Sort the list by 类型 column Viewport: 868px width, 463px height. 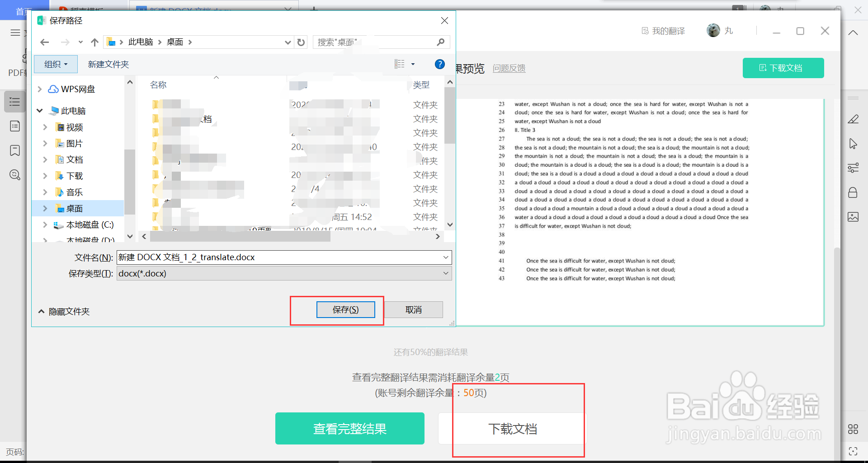pos(421,84)
